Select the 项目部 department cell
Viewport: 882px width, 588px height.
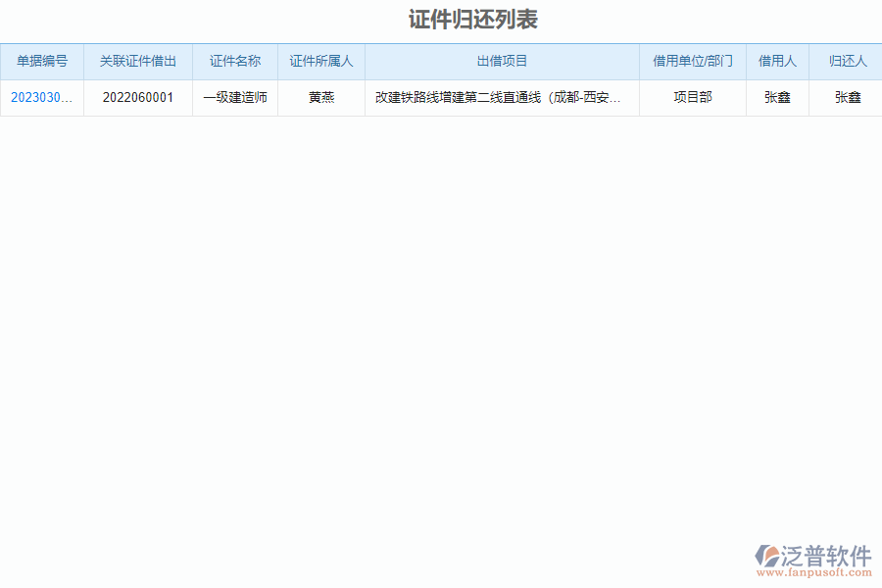tap(693, 97)
